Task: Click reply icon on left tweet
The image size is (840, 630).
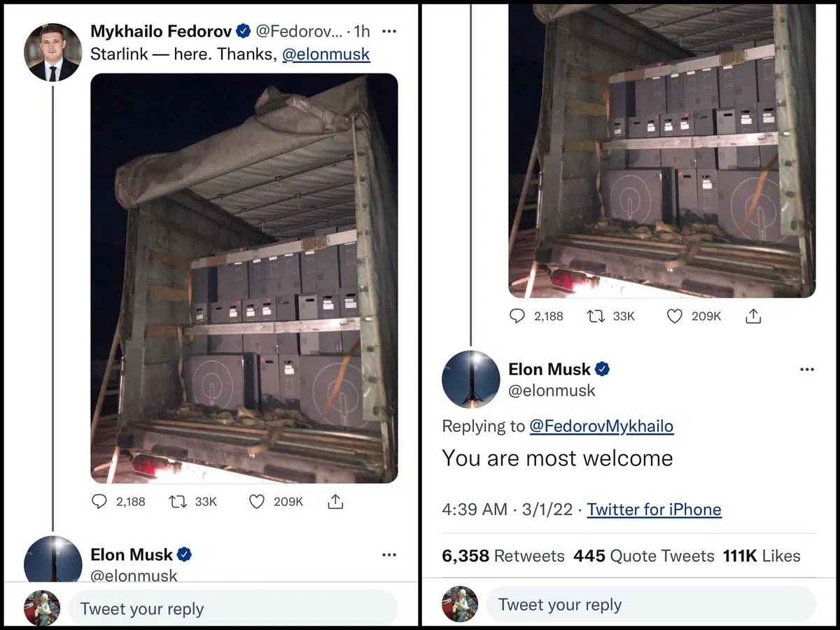Action: click(x=100, y=501)
